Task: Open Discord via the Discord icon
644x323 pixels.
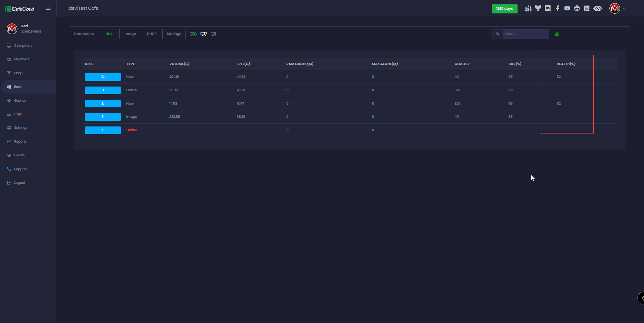Action: pos(548,8)
